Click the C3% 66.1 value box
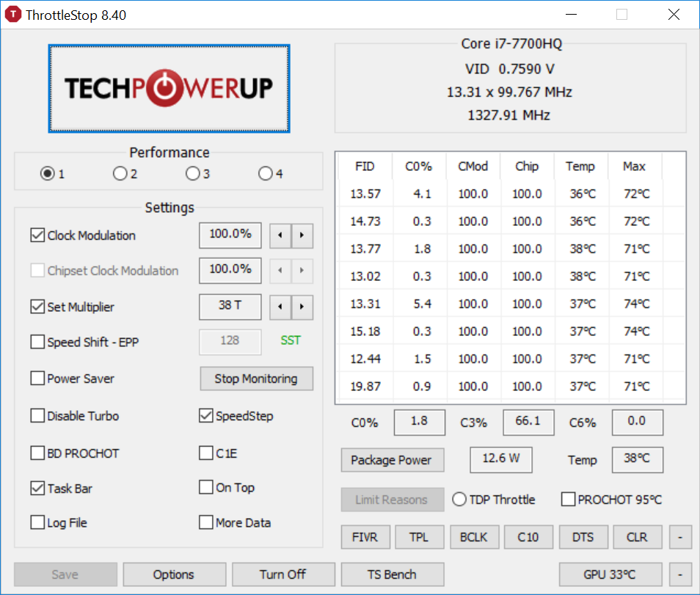700x595 pixels. coord(528,422)
